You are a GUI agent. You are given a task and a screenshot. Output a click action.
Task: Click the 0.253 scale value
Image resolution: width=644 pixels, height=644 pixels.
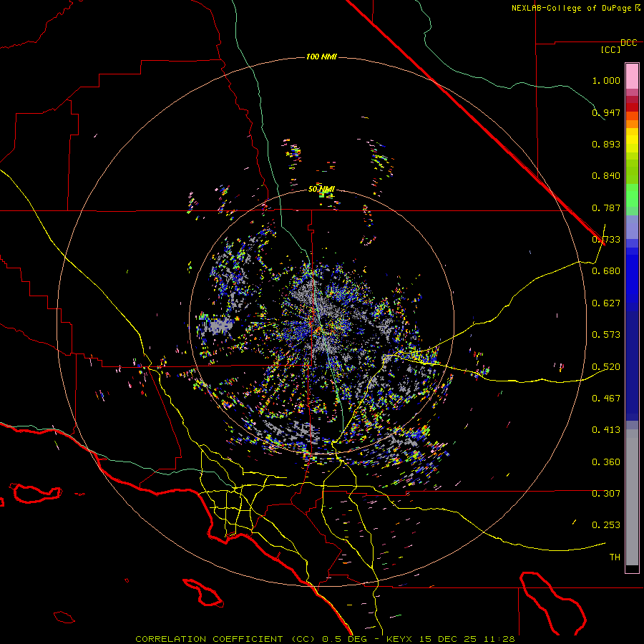[606, 525]
